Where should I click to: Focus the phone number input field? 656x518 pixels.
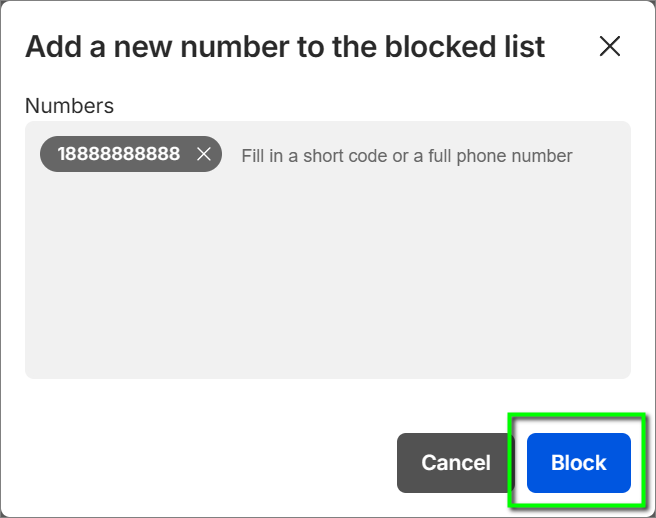pos(406,156)
